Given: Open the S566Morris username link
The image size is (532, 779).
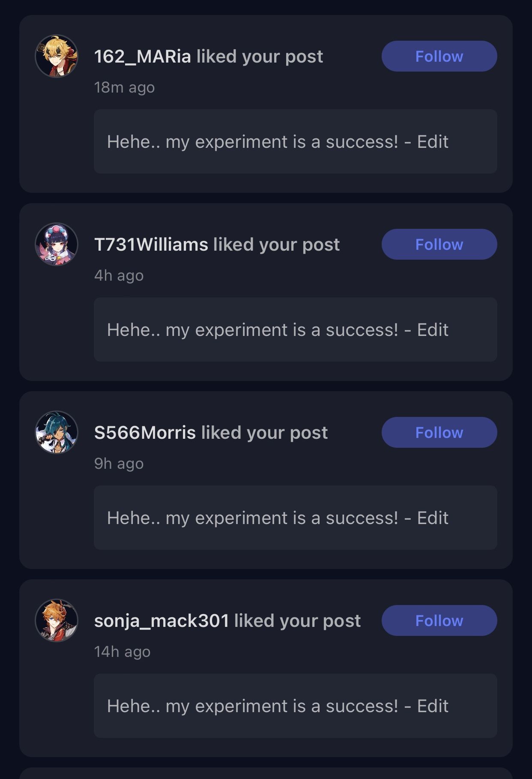Looking at the screenshot, I should click(145, 433).
